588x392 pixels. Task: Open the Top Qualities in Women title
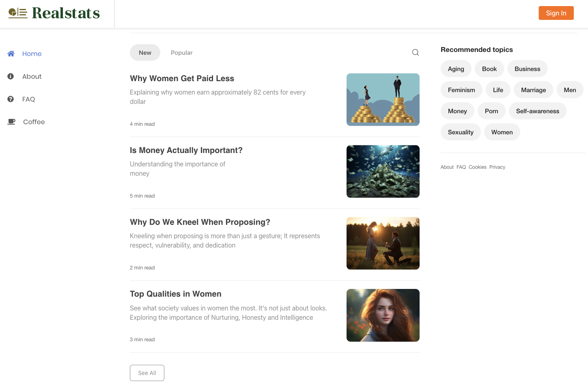point(175,294)
